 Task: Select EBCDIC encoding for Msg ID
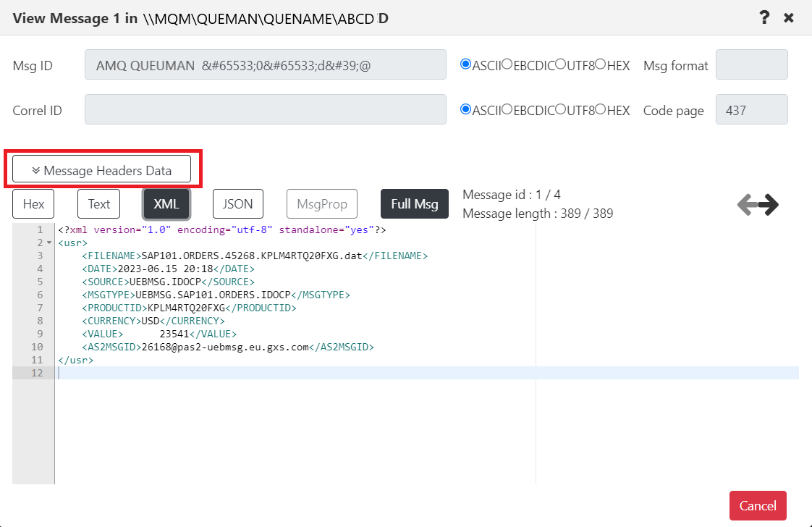tap(507, 64)
